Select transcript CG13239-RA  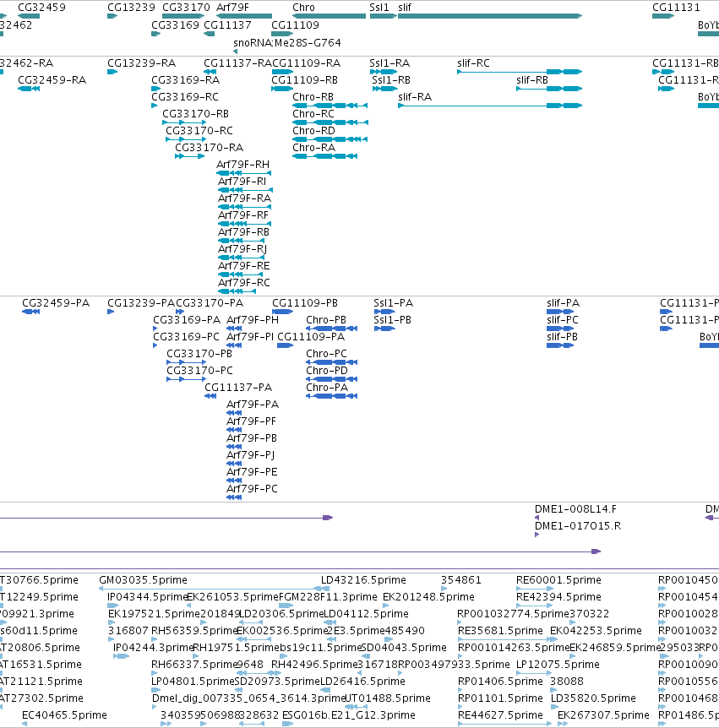click(x=141, y=63)
